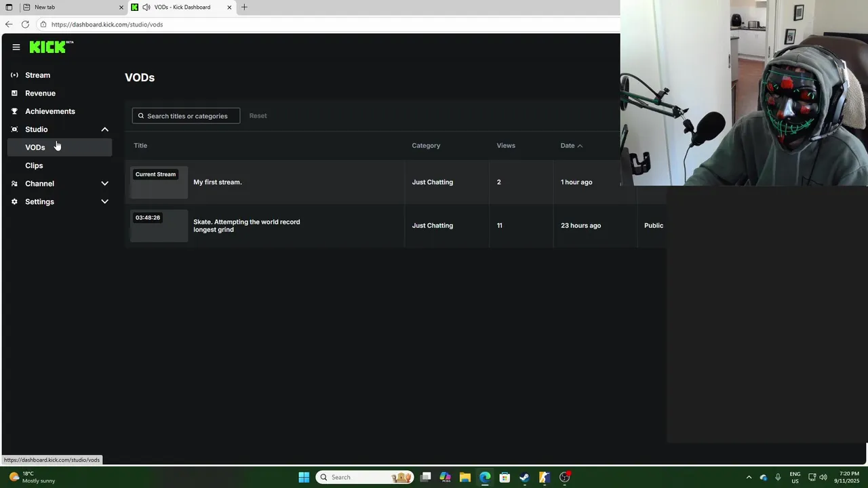Click the Stream broadcast icon in sidebar
This screenshot has height=488, width=868.
click(14, 75)
